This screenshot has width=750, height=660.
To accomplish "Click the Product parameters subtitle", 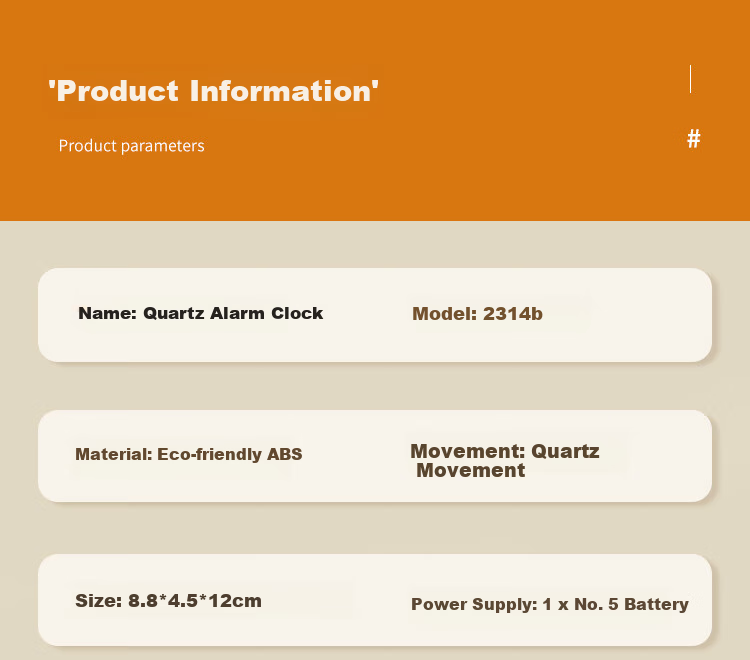I will point(132,145).
